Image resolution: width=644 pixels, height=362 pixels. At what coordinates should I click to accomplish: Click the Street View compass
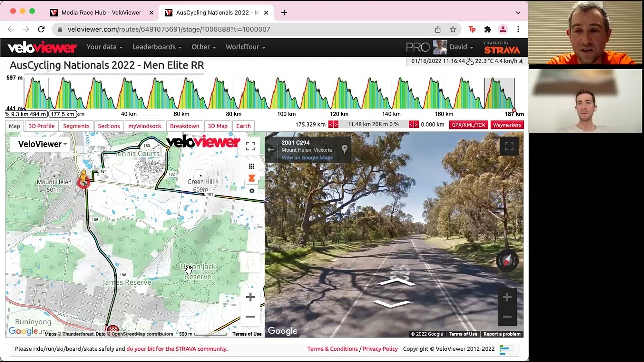pos(507,260)
